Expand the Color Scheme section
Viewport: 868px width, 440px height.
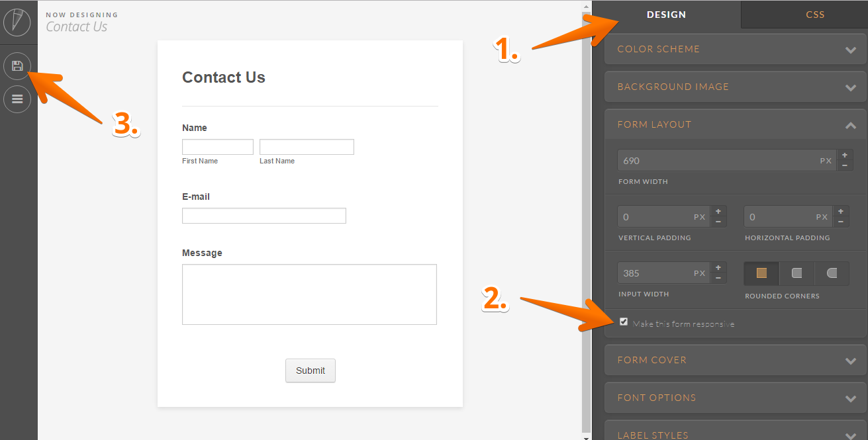coord(735,50)
